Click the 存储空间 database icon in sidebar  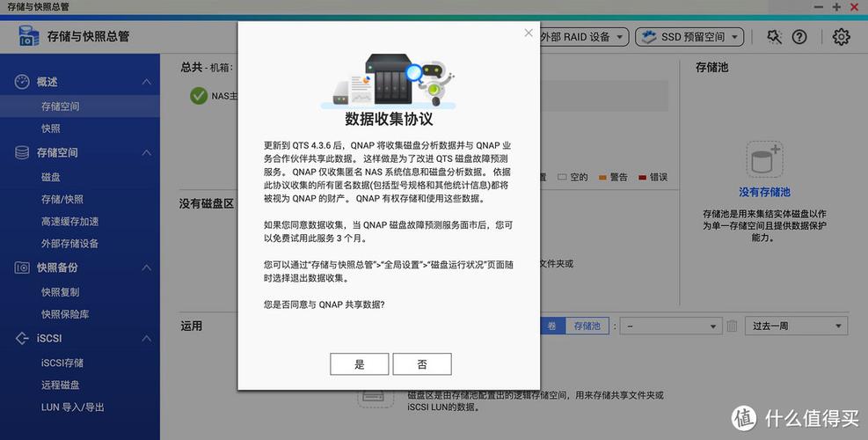(x=22, y=152)
